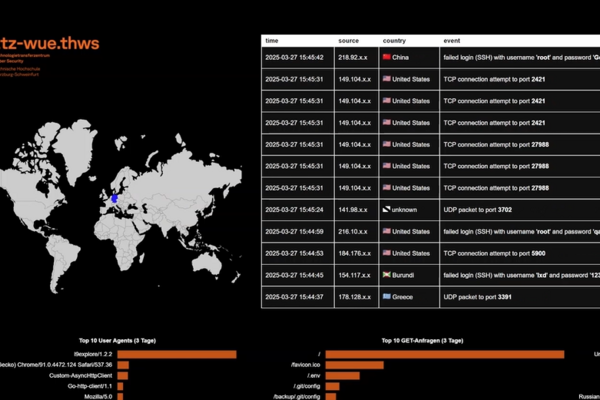Viewport: 600px width, 400px height.
Task: Click the blue Germany marker on map
Action: coord(114,198)
